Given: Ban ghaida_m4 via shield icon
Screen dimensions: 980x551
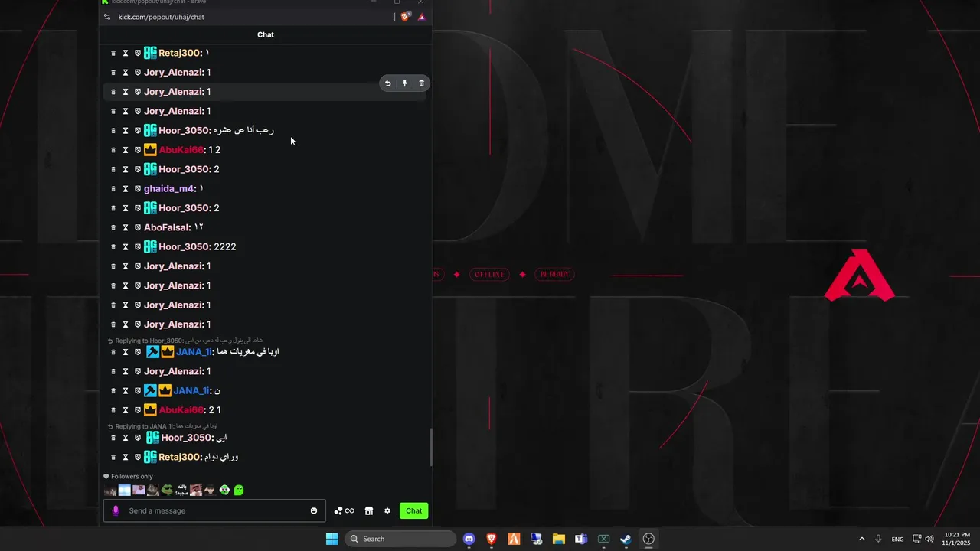Looking at the screenshot, I should [138, 189].
